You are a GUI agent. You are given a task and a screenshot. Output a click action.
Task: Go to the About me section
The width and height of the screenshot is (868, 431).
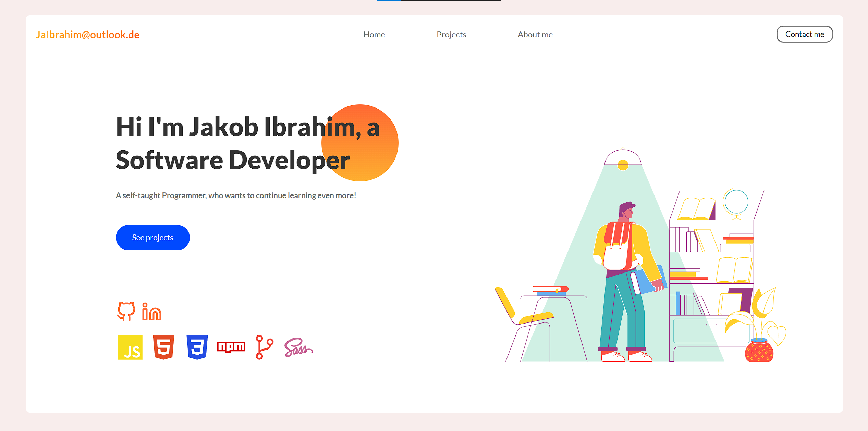click(x=535, y=34)
